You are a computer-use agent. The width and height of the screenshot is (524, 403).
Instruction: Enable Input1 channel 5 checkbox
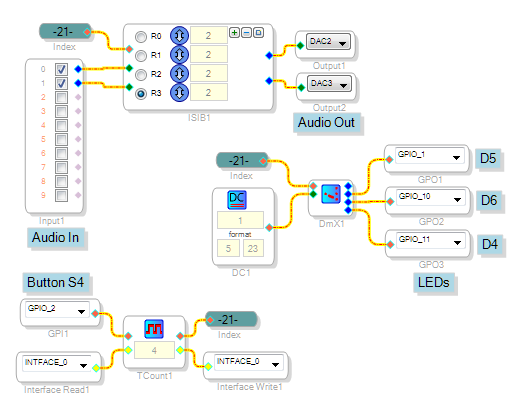(x=61, y=139)
